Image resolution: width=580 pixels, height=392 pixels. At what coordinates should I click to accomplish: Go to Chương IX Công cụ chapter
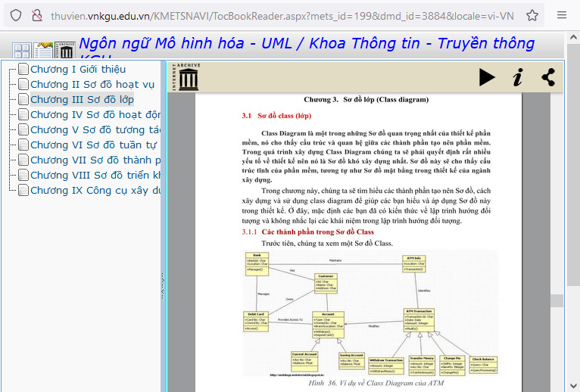click(x=95, y=190)
